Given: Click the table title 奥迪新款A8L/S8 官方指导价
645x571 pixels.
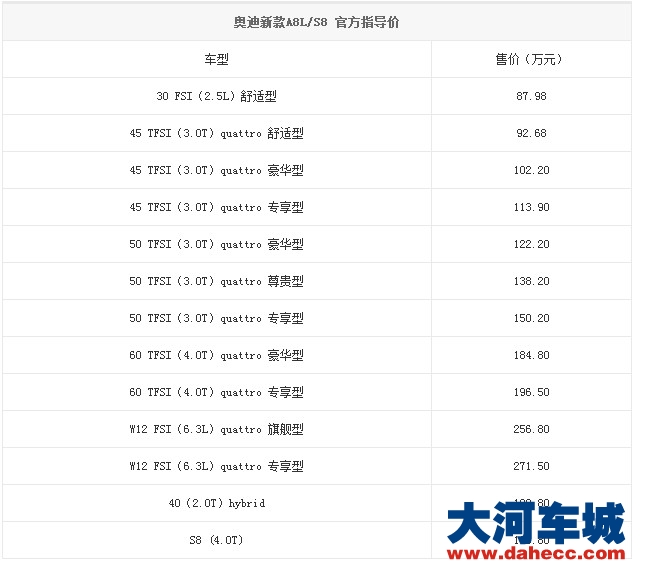Looking at the screenshot, I should [x=316, y=22].
